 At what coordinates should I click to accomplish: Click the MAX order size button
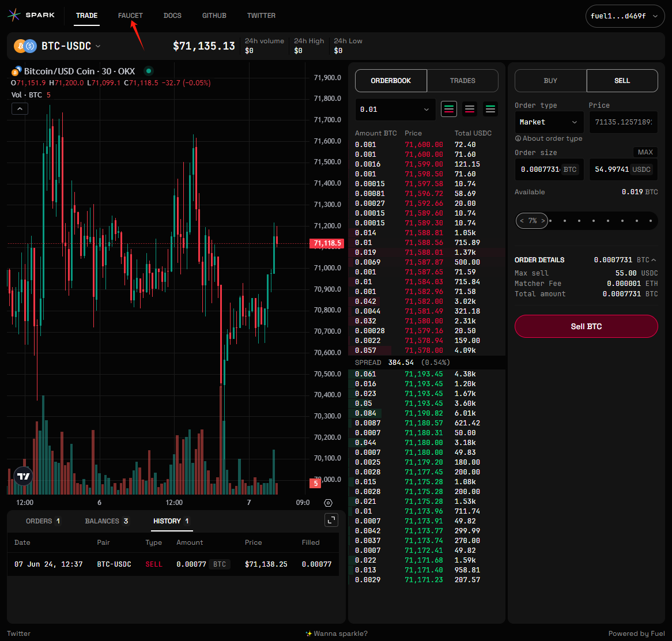645,152
